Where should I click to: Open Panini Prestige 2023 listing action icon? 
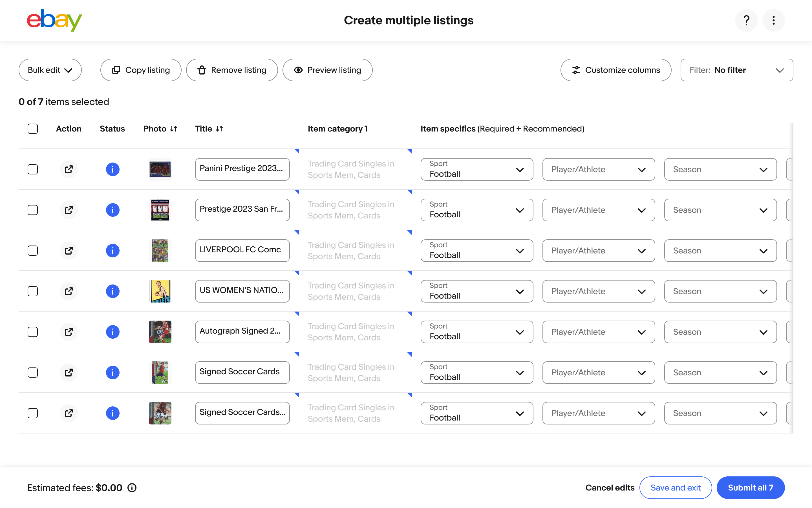69,169
